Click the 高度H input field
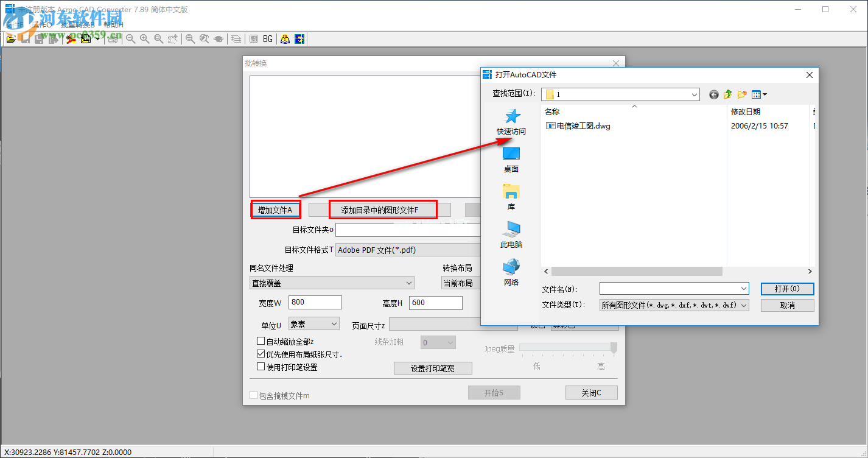868x458 pixels. 436,303
